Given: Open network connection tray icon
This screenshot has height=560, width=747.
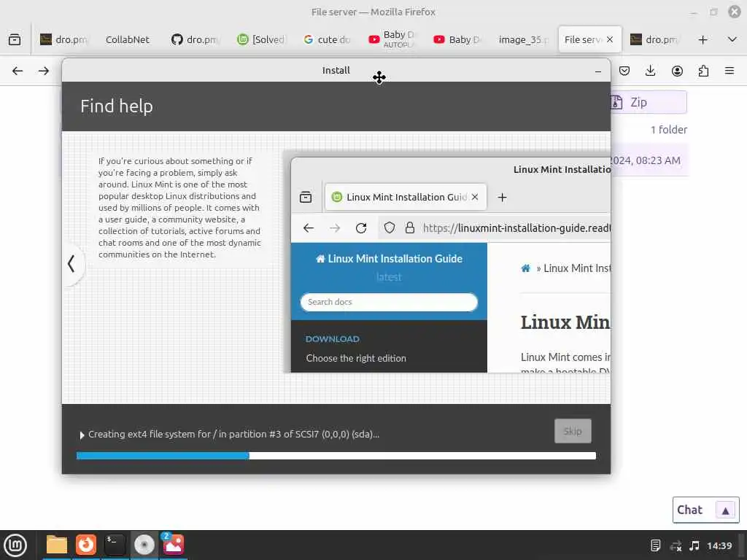Looking at the screenshot, I should 676,545.
